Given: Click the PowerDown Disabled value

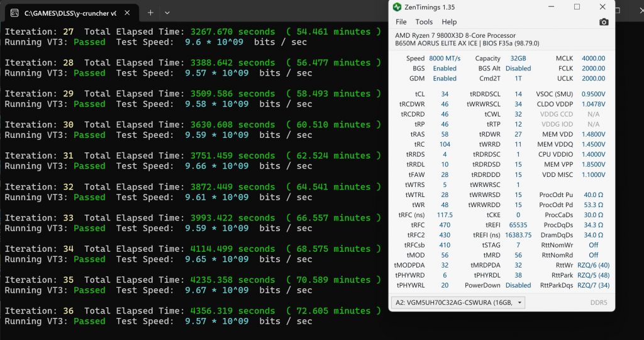Looking at the screenshot, I should pyautogui.click(x=518, y=285).
